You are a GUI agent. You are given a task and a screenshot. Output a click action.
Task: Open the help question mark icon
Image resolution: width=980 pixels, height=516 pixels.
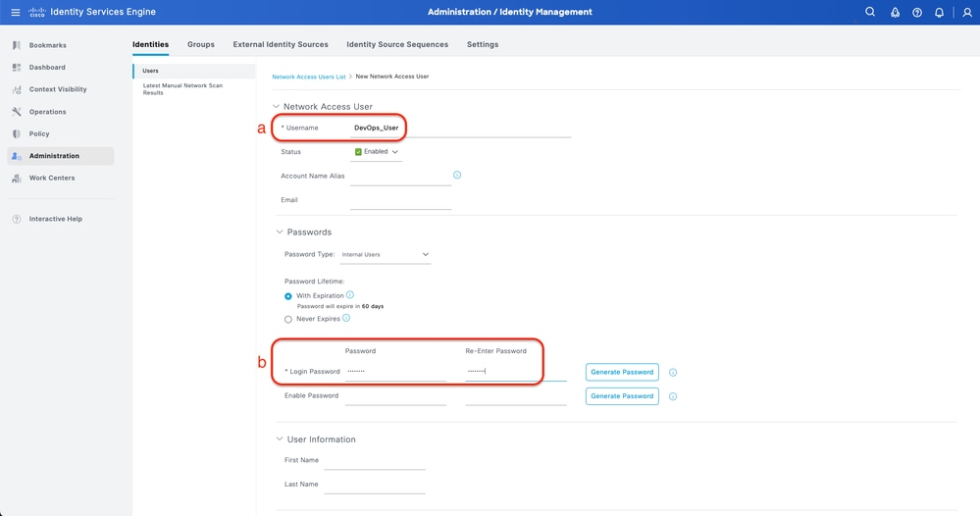click(x=917, y=13)
